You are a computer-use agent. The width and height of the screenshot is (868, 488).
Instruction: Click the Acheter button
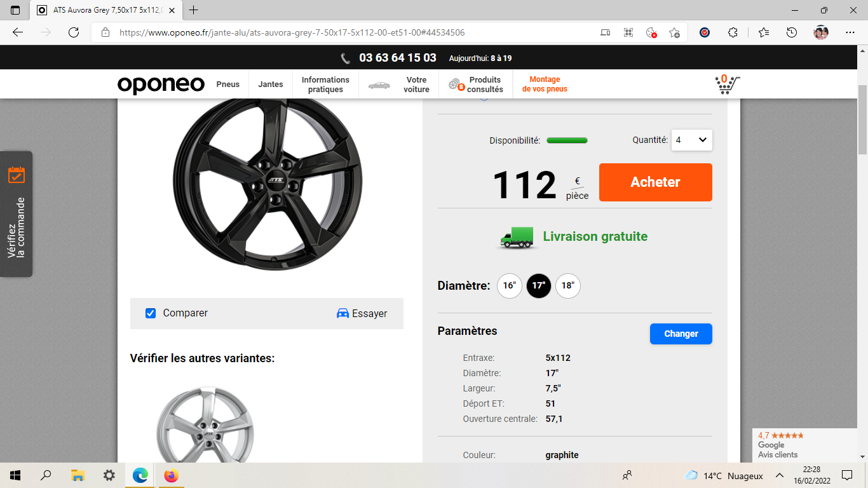click(655, 182)
